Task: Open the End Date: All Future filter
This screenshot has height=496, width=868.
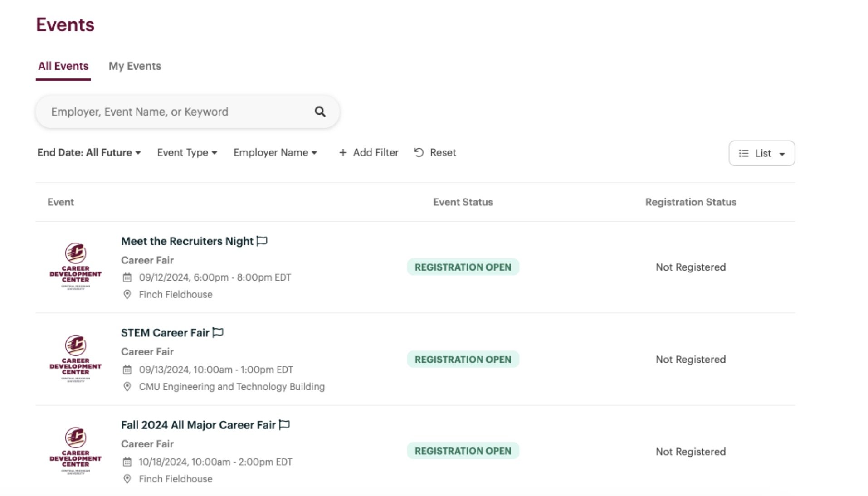Action: click(x=89, y=153)
